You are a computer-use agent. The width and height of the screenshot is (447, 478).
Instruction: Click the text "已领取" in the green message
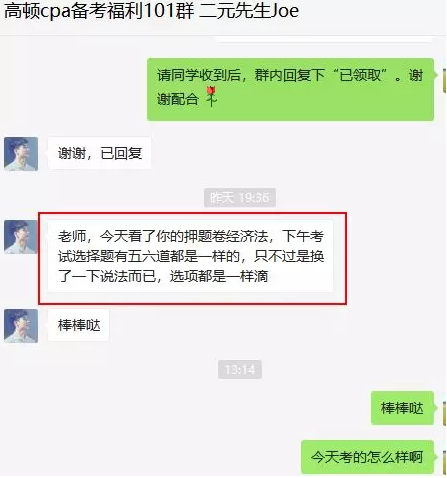tap(360, 75)
